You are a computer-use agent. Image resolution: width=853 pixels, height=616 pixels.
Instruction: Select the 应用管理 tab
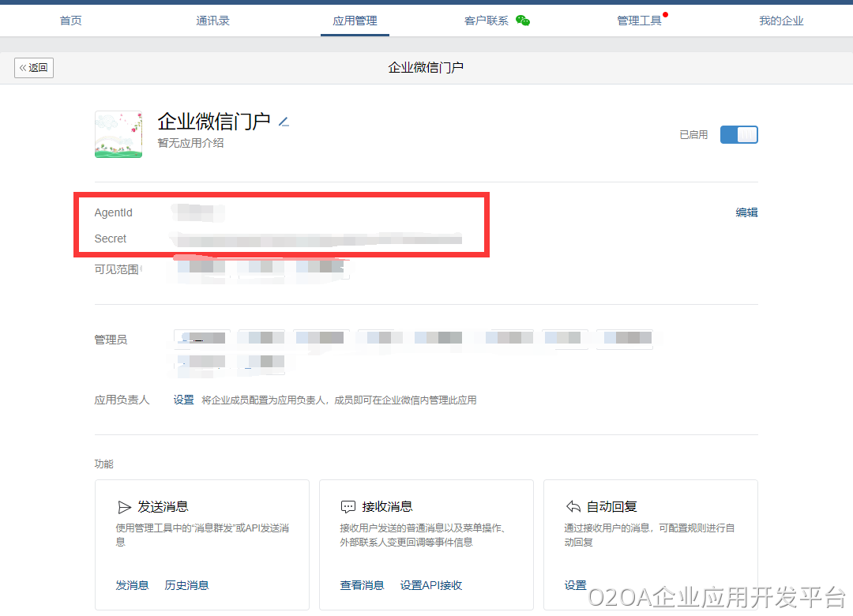(x=355, y=21)
